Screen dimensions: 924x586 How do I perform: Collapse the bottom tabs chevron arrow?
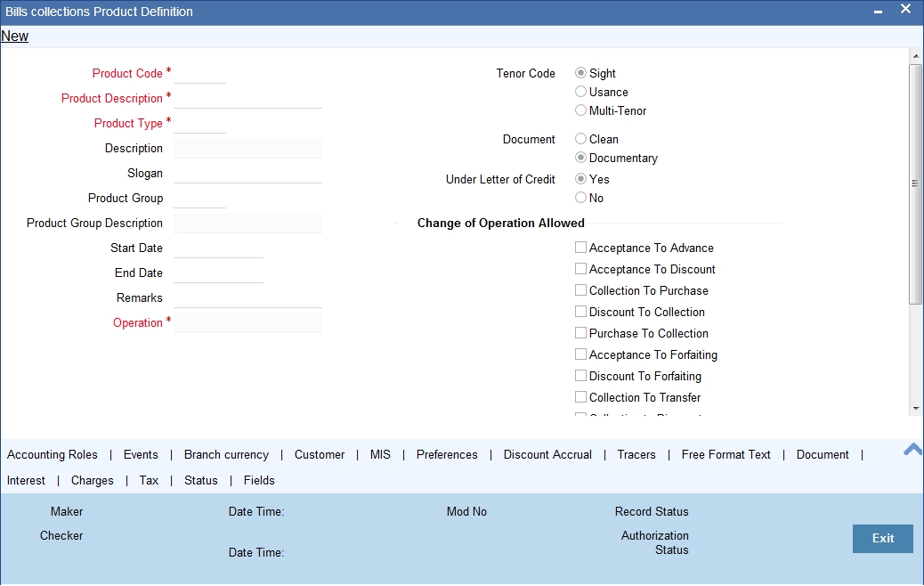coord(912,449)
